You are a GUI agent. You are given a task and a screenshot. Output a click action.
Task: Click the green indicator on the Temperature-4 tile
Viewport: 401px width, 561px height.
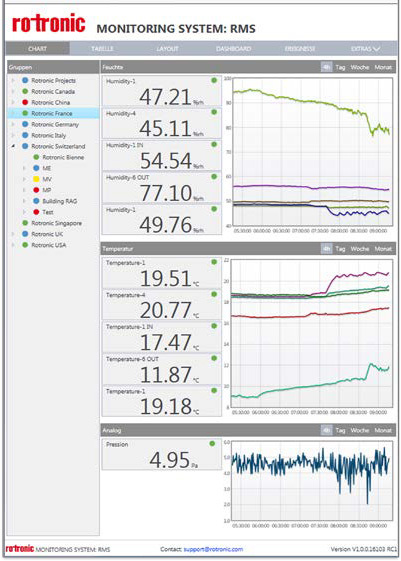point(214,294)
